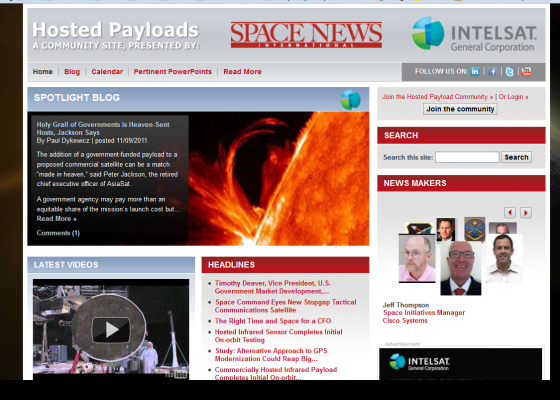The width and height of the screenshot is (560, 400).
Task: Select the man in pink shirt thumbnail
Action: (x=417, y=258)
